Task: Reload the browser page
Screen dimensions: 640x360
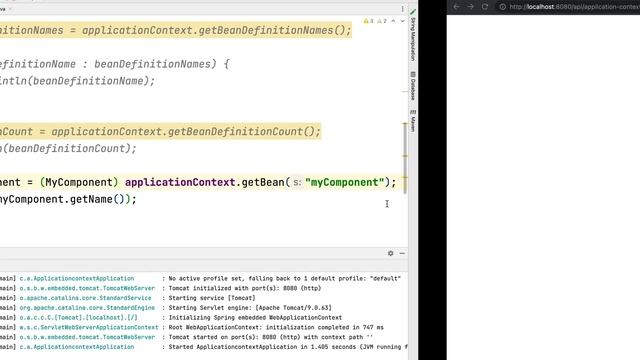Action: pos(484,7)
